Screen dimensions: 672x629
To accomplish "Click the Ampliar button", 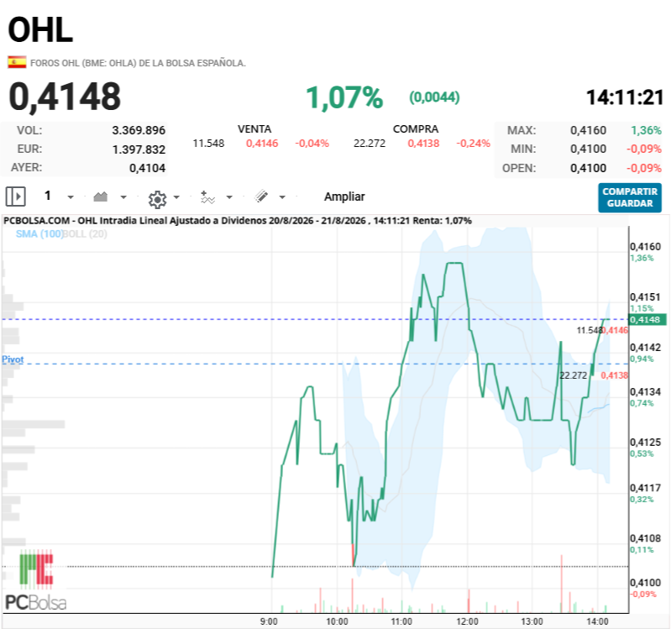I will click(x=344, y=197).
